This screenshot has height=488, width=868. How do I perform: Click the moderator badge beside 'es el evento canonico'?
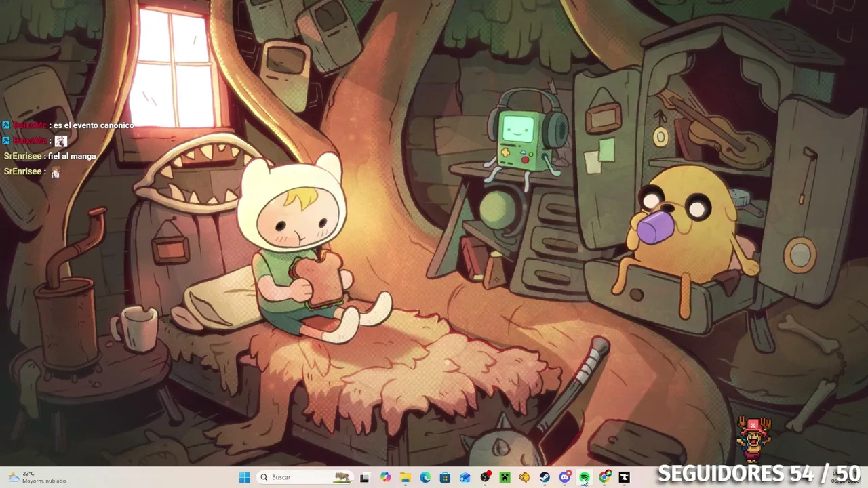(6, 125)
